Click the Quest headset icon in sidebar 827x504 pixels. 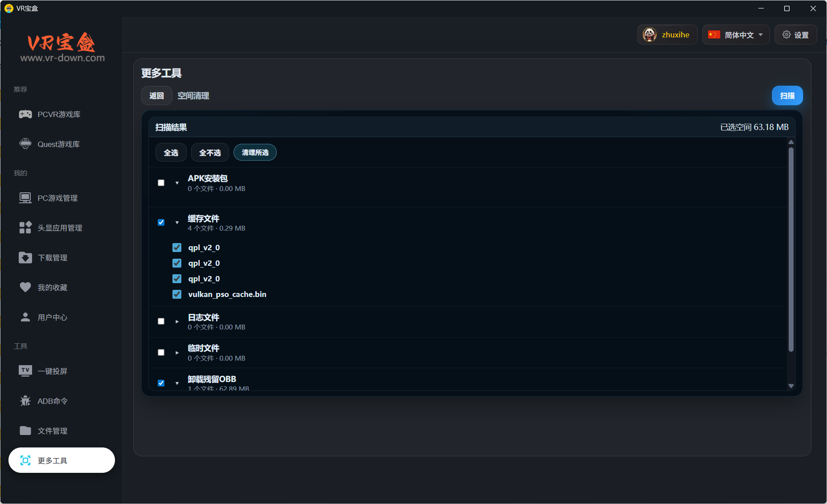(25, 144)
